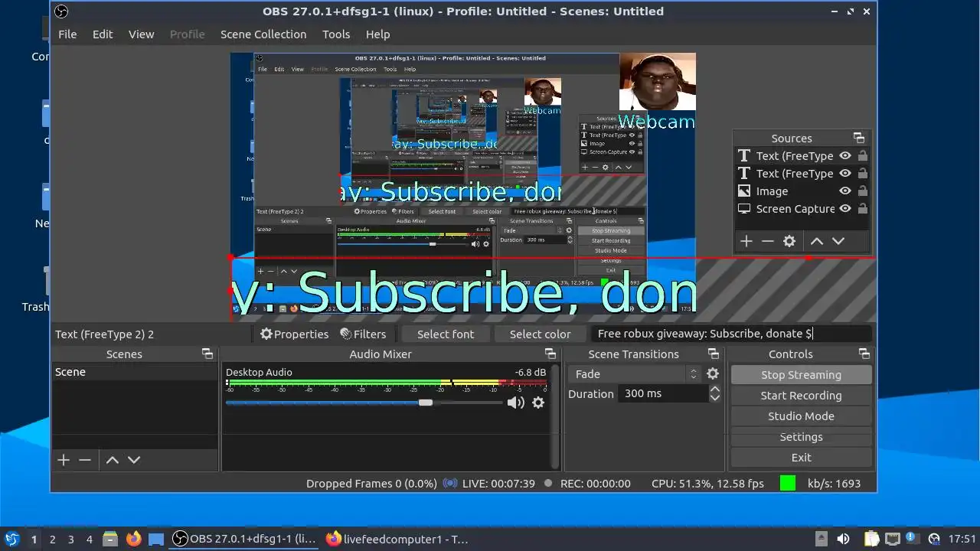The image size is (980, 551).
Task: Open the clipboard manager tray icon
Action: tap(872, 539)
